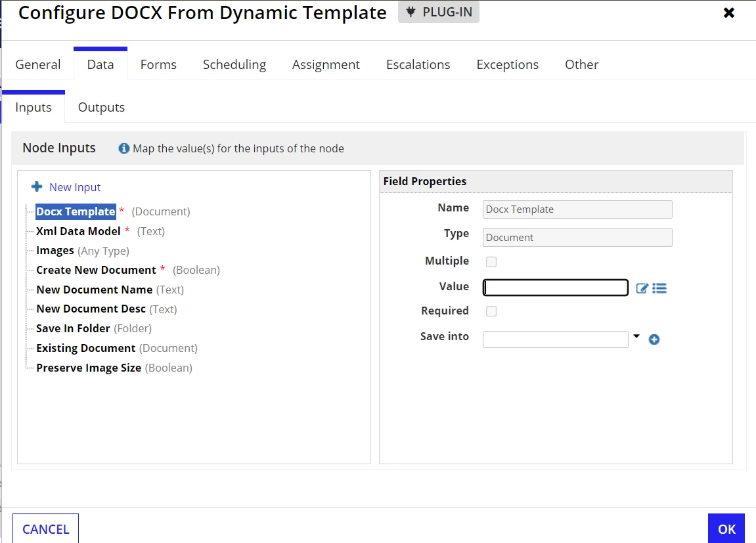The height and width of the screenshot is (543, 756).
Task: Select the Existing Document input
Action: coord(86,348)
